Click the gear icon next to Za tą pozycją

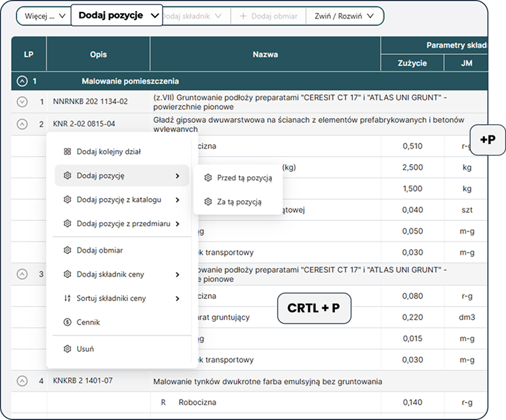(x=208, y=202)
